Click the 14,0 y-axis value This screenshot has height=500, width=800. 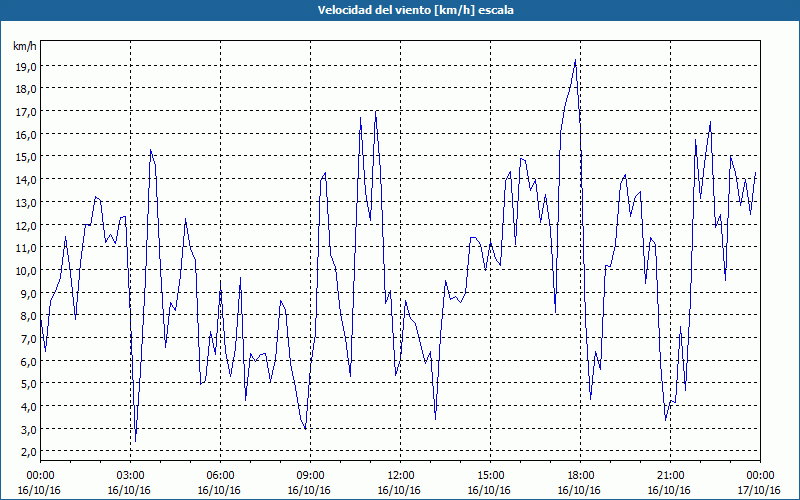click(x=27, y=180)
